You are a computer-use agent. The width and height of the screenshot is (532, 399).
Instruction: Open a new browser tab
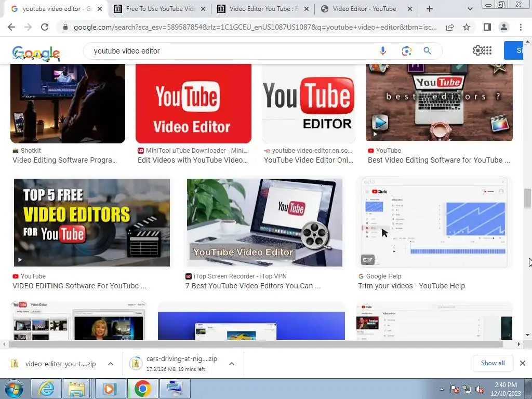tap(430, 9)
